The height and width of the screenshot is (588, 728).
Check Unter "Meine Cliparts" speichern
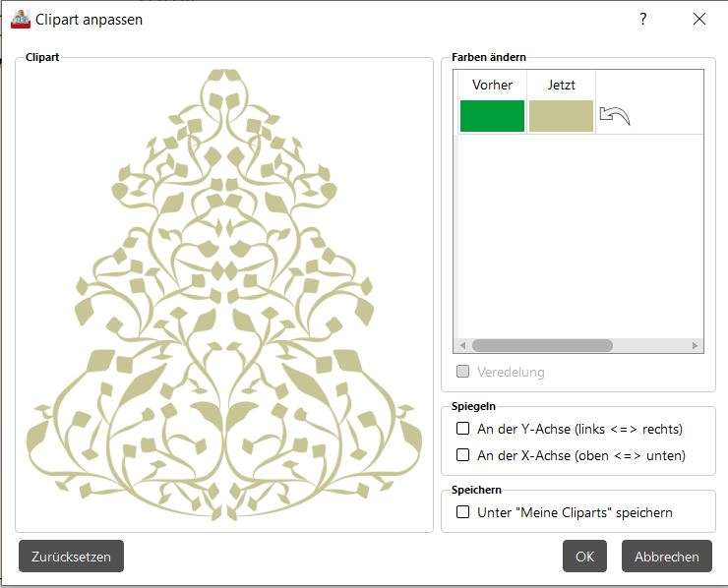tap(463, 512)
